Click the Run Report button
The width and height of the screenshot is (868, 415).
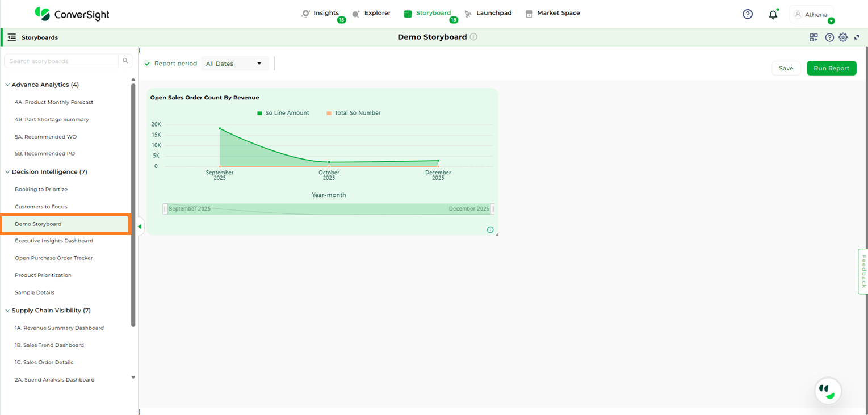tap(831, 68)
